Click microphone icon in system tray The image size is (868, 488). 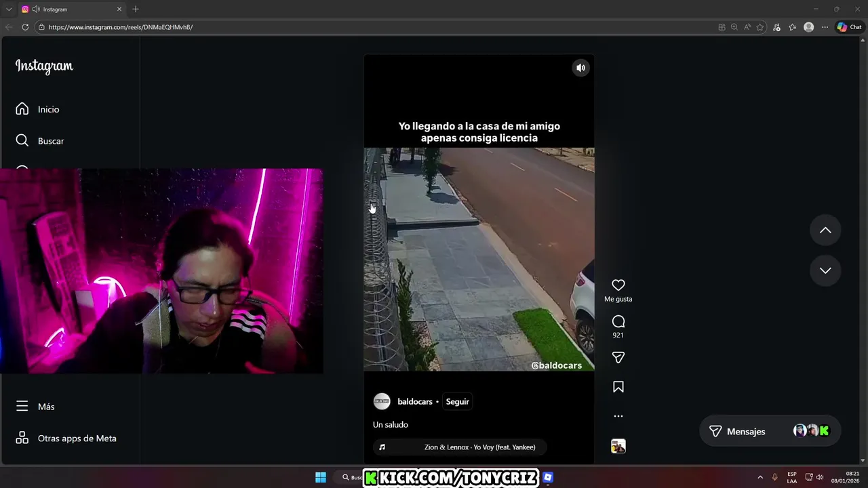[x=774, y=477]
